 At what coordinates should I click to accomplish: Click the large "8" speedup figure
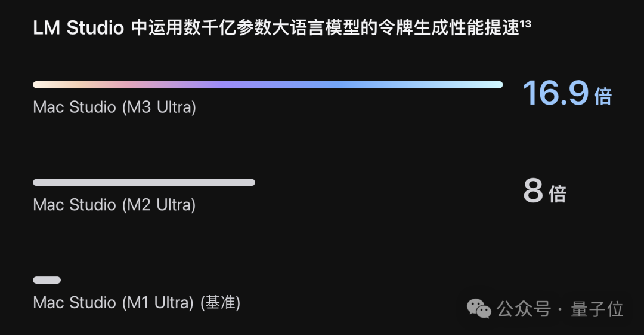(x=533, y=191)
